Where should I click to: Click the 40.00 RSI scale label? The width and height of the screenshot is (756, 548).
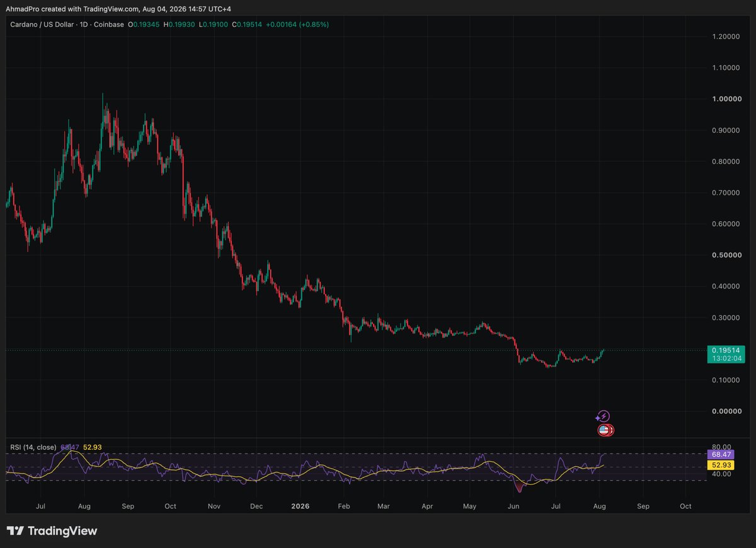pos(721,474)
